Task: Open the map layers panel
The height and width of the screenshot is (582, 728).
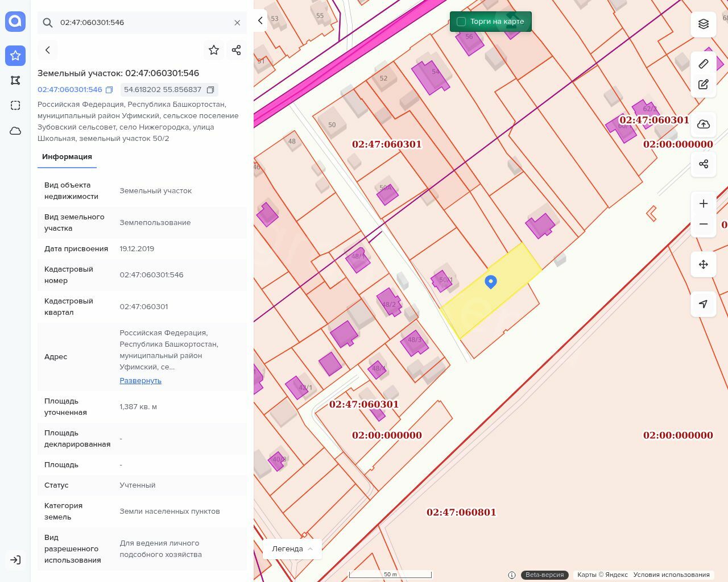Action: tap(704, 24)
